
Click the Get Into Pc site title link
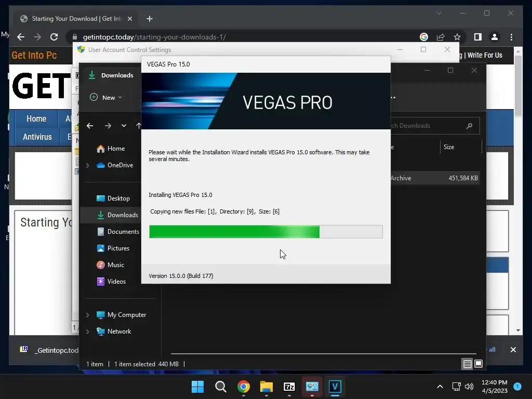click(34, 55)
